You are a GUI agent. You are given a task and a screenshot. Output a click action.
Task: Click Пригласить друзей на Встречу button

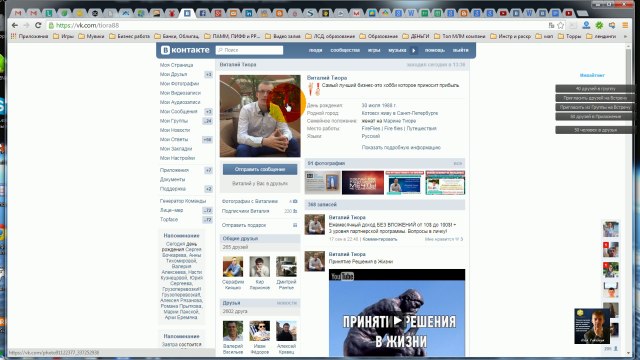click(x=595, y=98)
